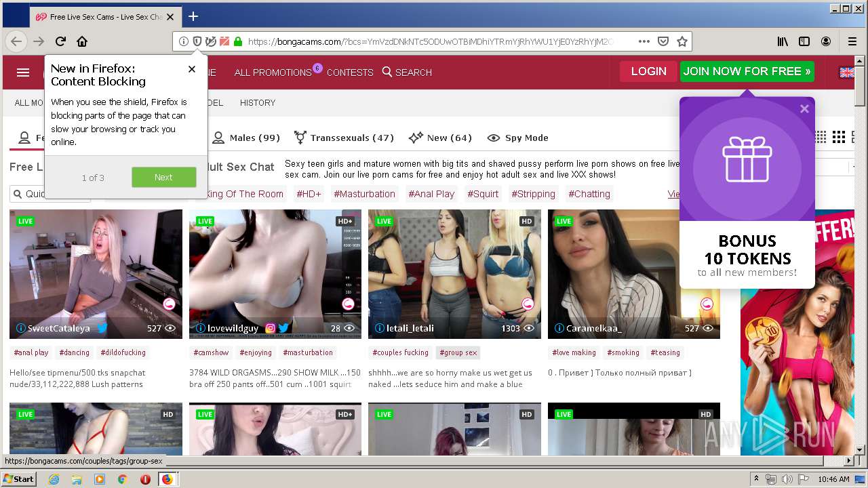This screenshot has height=488, width=868.
Task: Open the Firefox hamburger menu
Action: tap(852, 41)
